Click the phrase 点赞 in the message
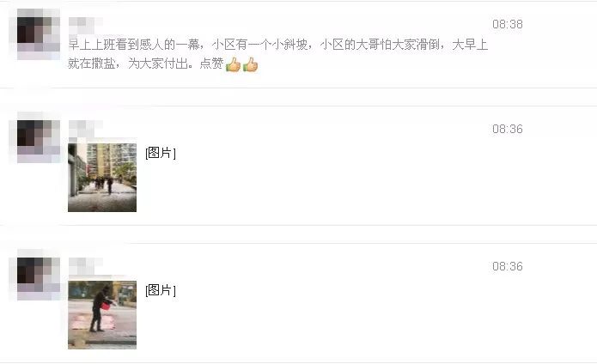 211,64
